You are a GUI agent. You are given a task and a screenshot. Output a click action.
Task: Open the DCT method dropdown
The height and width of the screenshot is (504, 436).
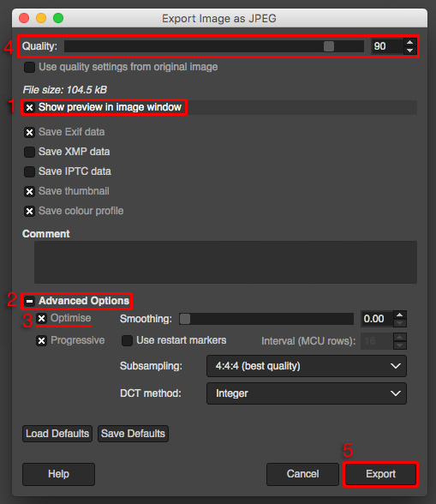click(307, 393)
